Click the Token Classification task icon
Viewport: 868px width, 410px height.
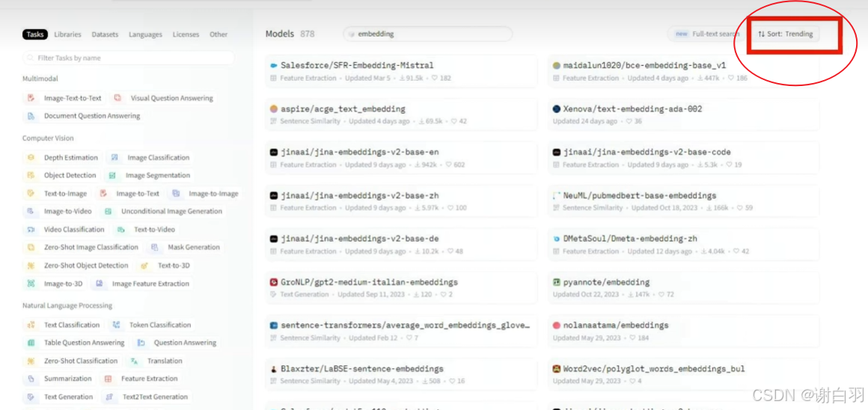116,325
